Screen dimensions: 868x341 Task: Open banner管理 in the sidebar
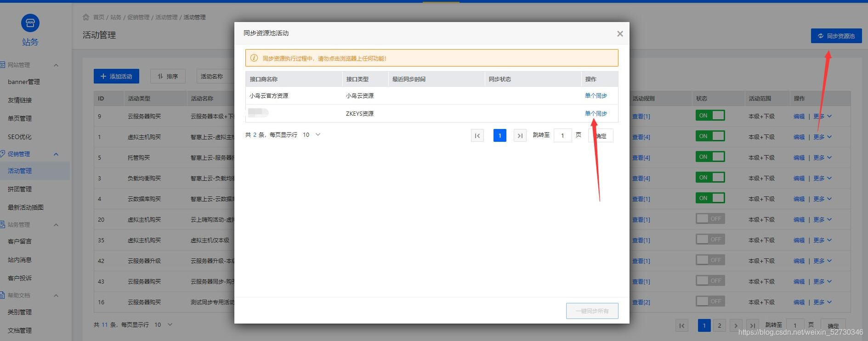pos(24,82)
